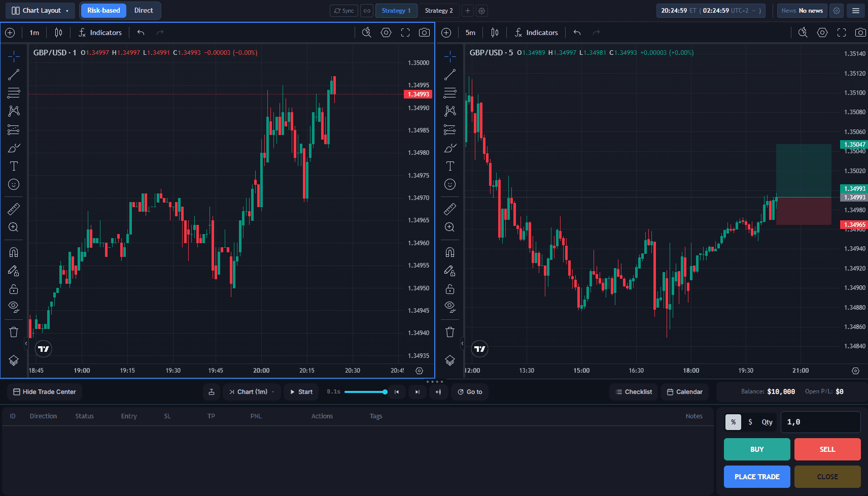The width and height of the screenshot is (868, 496).
Task: Select the Fibonacci retracement tool on left chart
Action: tap(14, 93)
